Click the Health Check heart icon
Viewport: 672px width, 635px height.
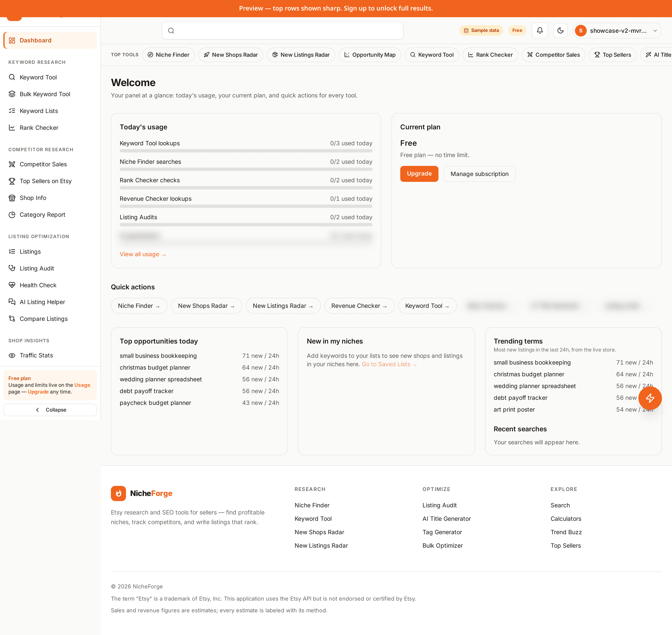12,285
